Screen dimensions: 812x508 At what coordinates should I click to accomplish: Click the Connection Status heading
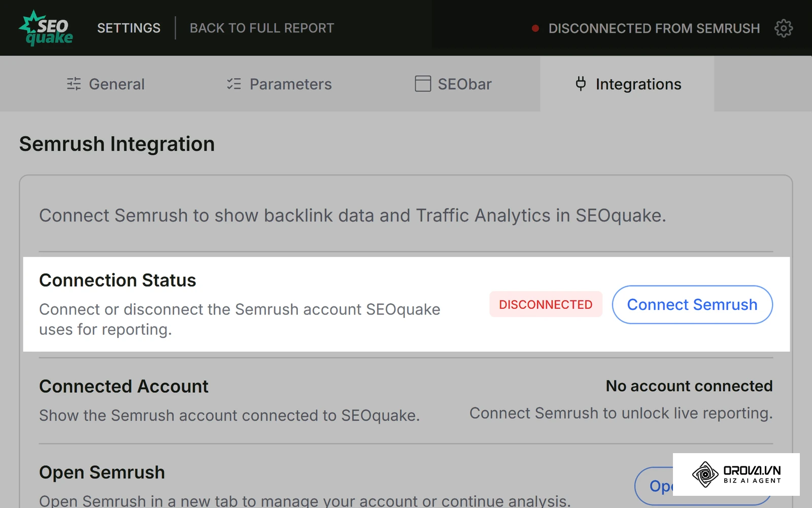(118, 280)
